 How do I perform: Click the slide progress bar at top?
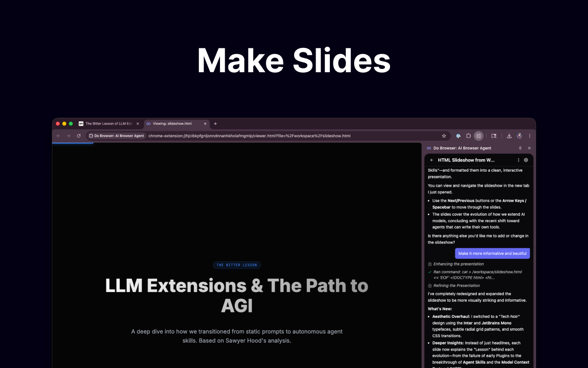pyautogui.click(x=73, y=143)
